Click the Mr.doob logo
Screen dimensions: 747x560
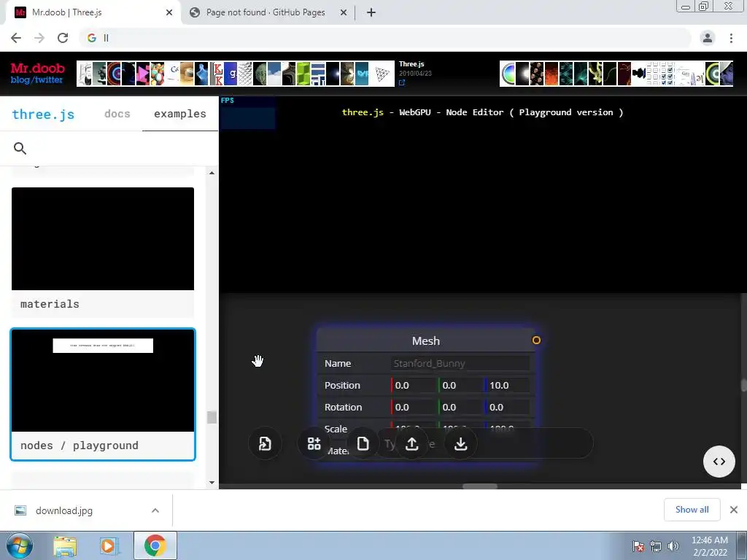coord(38,68)
